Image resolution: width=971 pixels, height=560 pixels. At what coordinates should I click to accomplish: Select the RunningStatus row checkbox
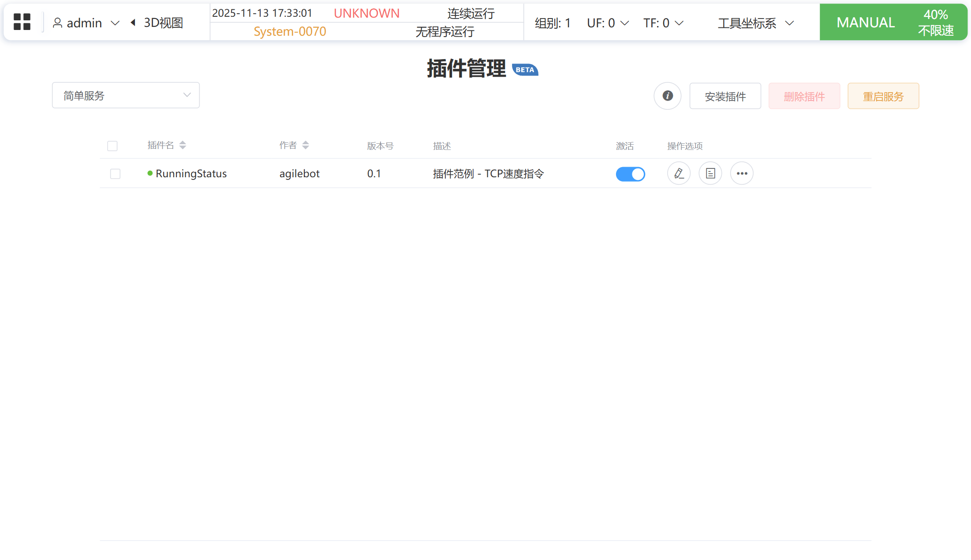pos(115,174)
